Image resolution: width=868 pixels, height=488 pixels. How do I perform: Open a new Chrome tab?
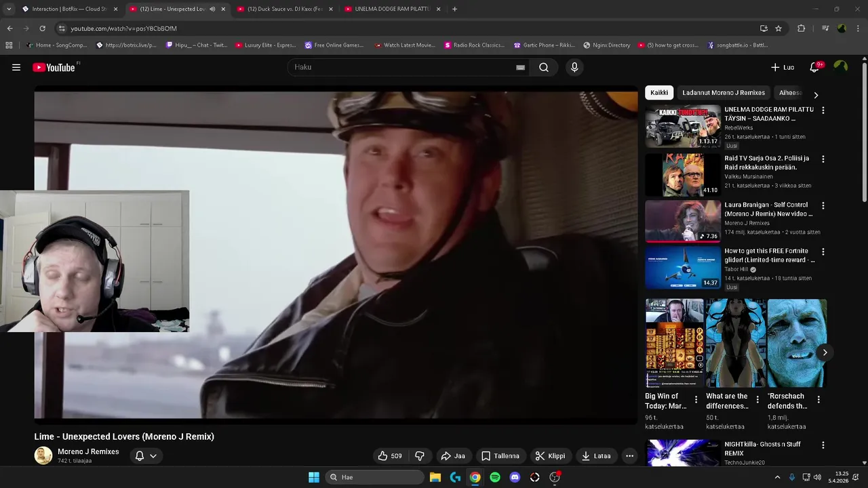pos(454,9)
